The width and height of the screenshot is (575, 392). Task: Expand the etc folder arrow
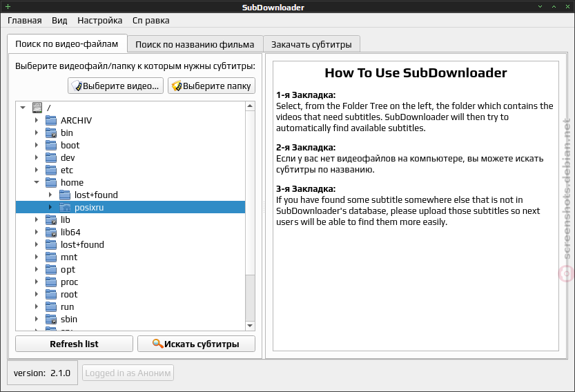pyautogui.click(x=37, y=170)
